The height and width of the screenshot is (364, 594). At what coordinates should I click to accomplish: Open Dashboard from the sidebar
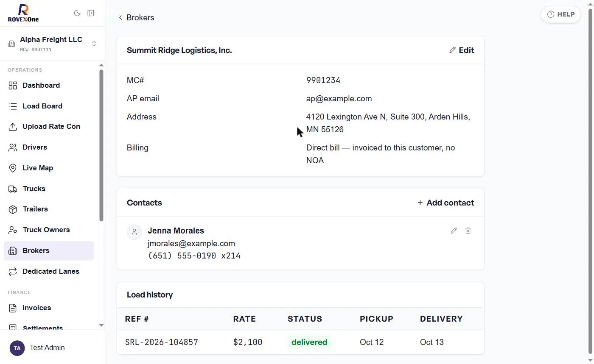tap(49, 85)
